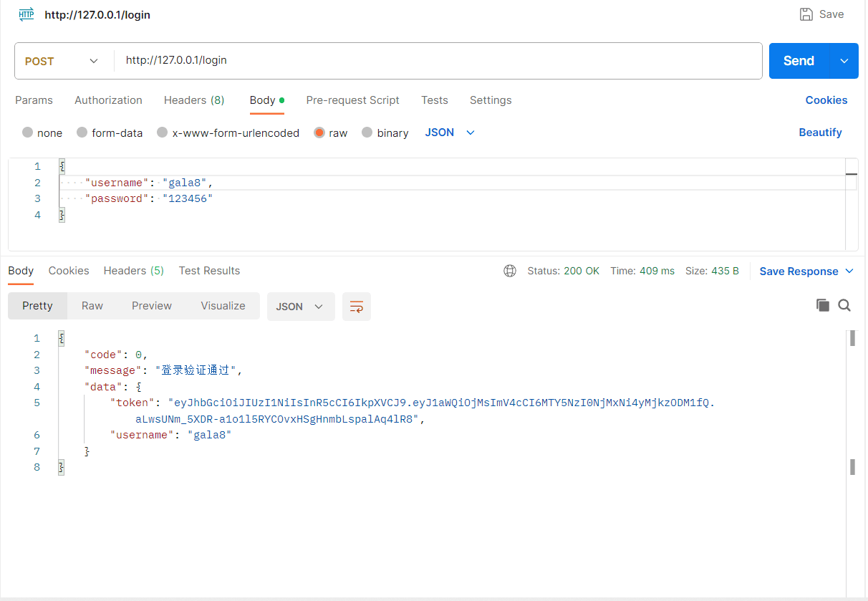This screenshot has width=868, height=601.
Task: Click the request URL input field
Action: coord(437,61)
